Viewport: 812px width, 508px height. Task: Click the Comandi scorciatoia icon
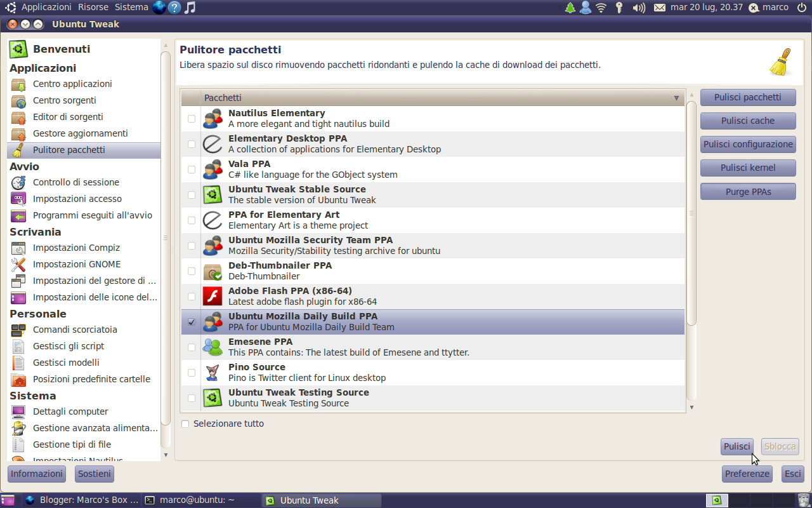(x=19, y=330)
